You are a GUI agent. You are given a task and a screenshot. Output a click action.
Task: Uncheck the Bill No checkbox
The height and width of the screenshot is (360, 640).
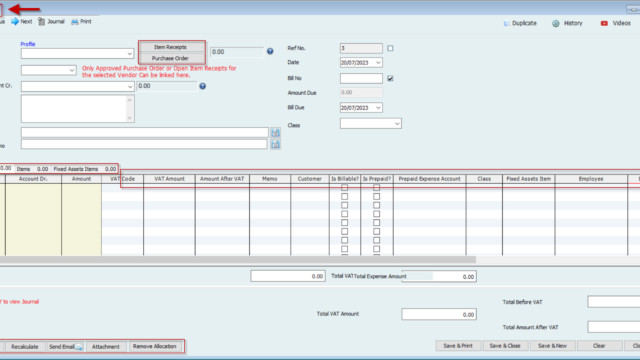390,78
